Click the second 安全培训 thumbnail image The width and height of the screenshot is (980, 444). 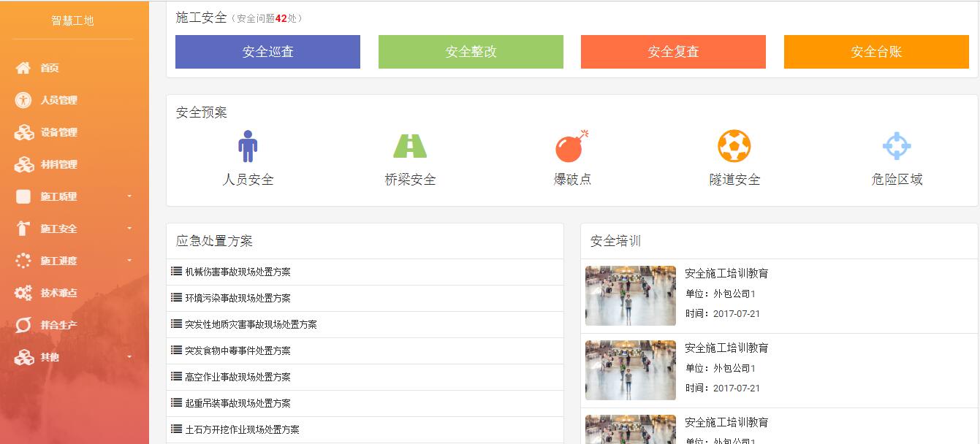631,370
